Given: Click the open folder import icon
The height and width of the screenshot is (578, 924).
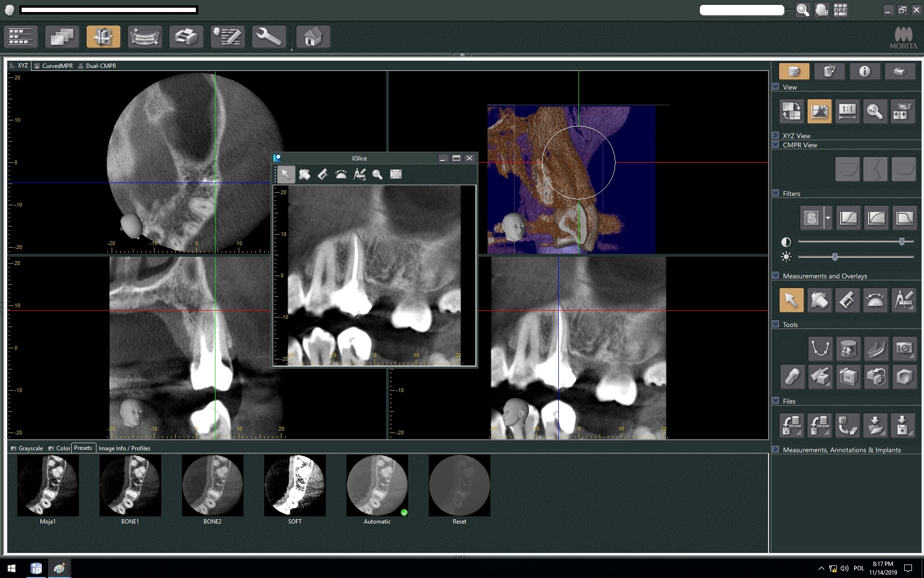Looking at the screenshot, I should [876, 425].
